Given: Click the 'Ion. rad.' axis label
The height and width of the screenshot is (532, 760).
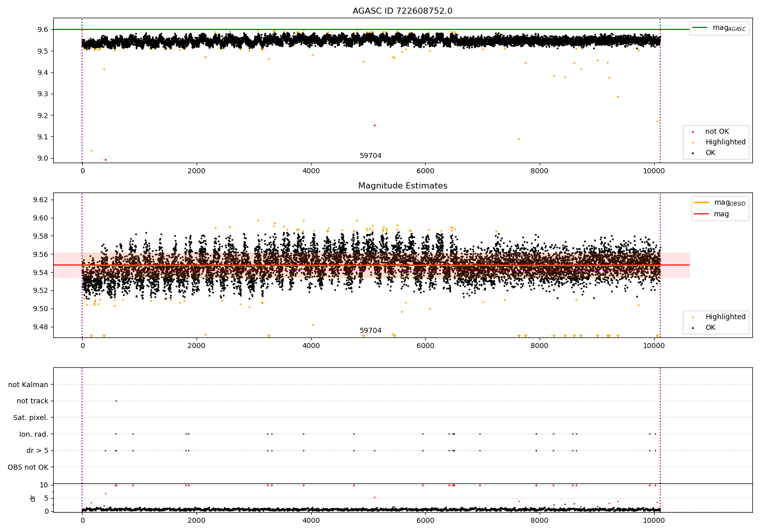Looking at the screenshot, I should click(x=34, y=434).
